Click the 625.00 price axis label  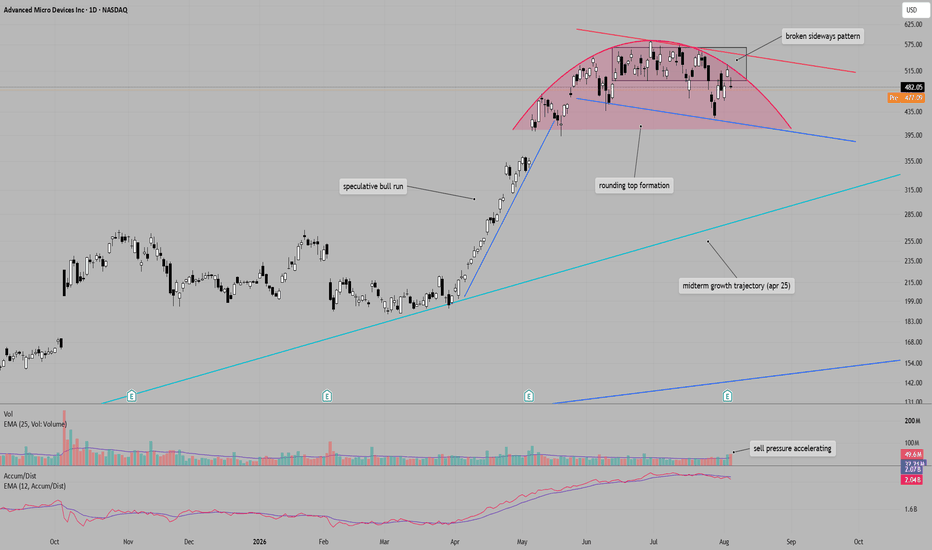click(913, 24)
